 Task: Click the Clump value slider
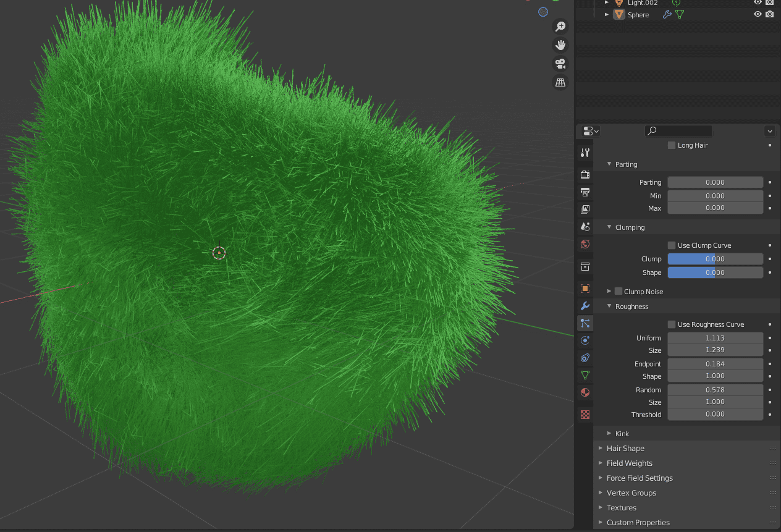715,258
